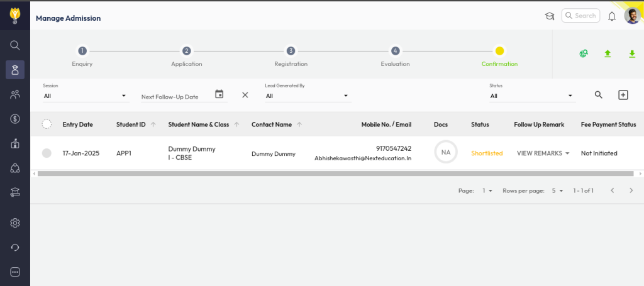
Task: Expand the Status filter dropdown
Action: click(532, 96)
